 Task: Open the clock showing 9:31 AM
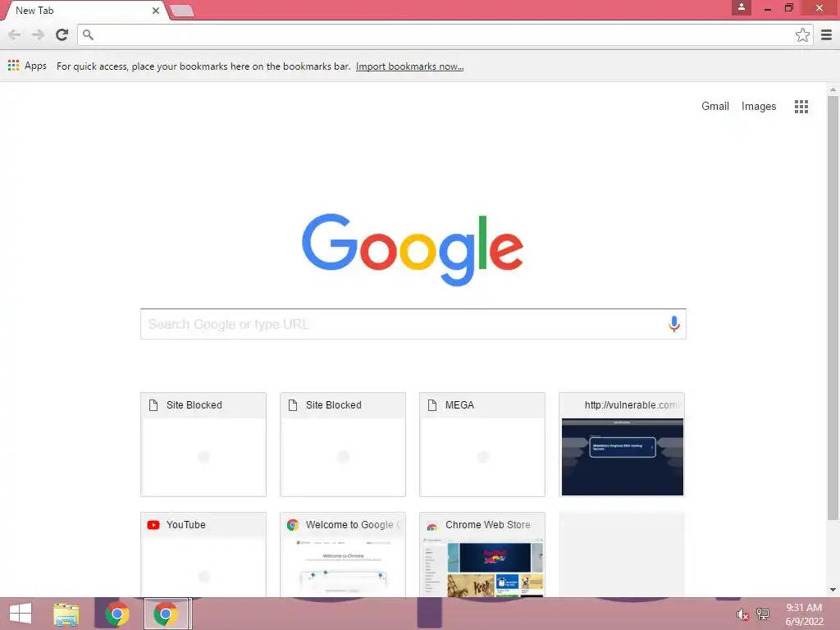[804, 614]
